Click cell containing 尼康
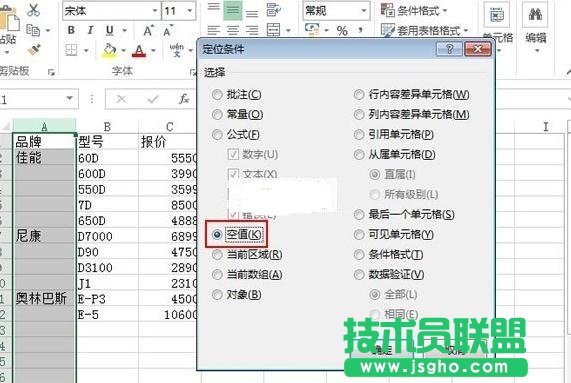Image resolution: width=571 pixels, height=383 pixels. pos(44,236)
